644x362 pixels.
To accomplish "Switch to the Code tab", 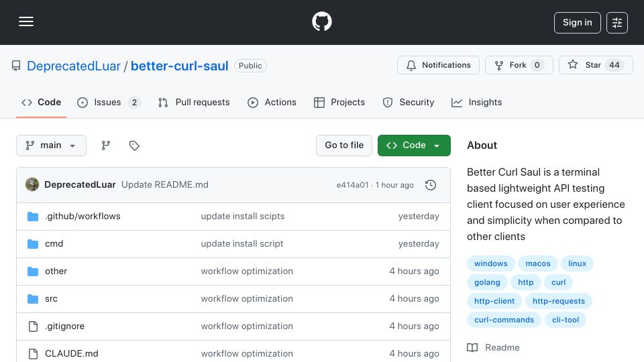I will click(x=41, y=102).
